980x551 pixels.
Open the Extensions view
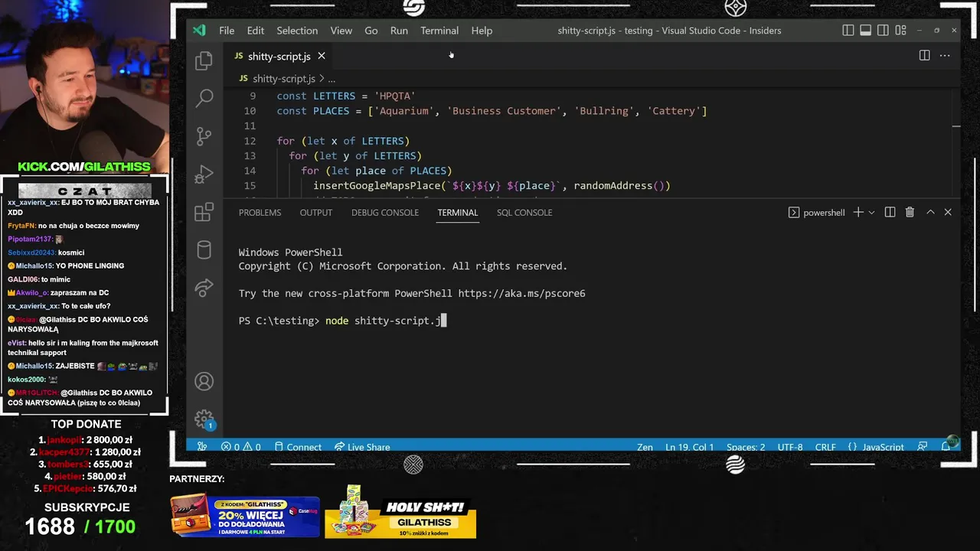point(204,212)
